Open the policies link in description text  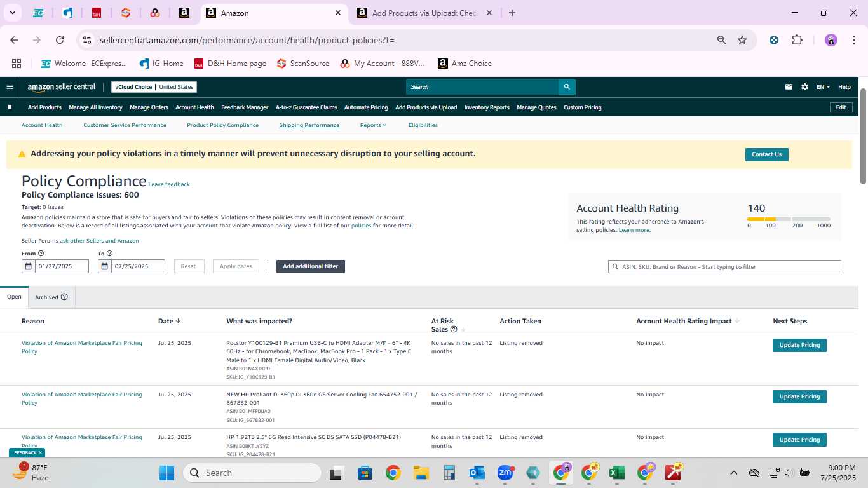pyautogui.click(x=361, y=226)
